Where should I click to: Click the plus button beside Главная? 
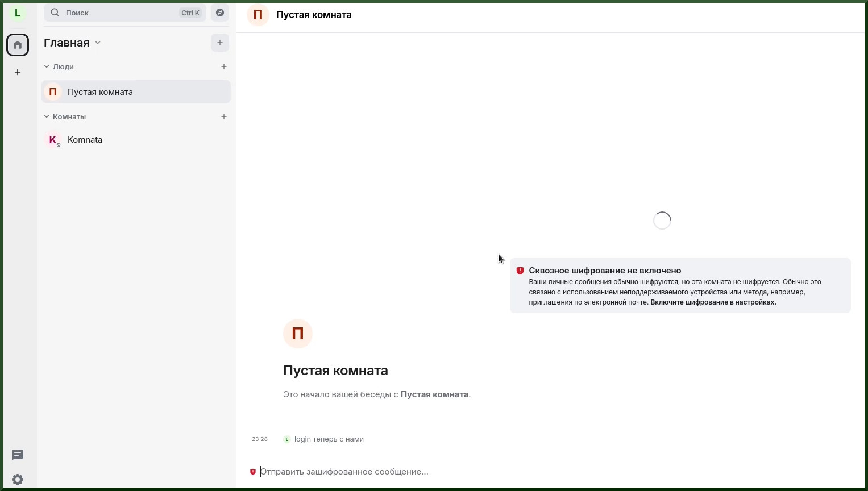click(x=220, y=43)
